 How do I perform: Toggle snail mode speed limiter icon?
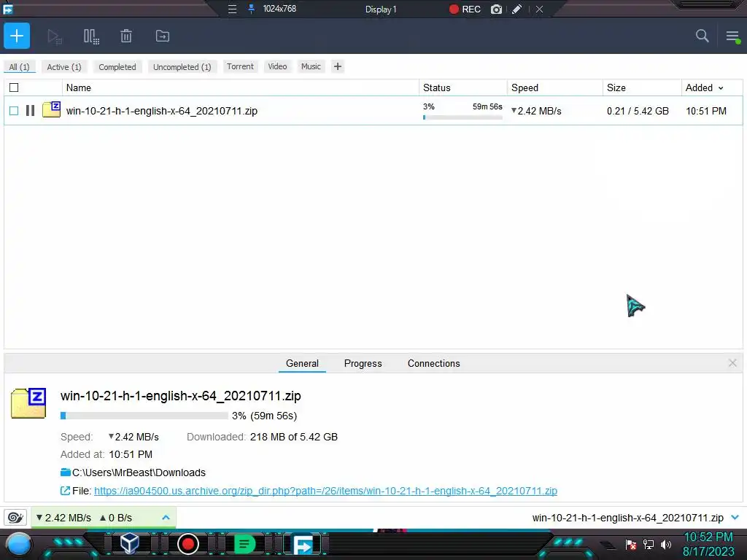tap(15, 518)
